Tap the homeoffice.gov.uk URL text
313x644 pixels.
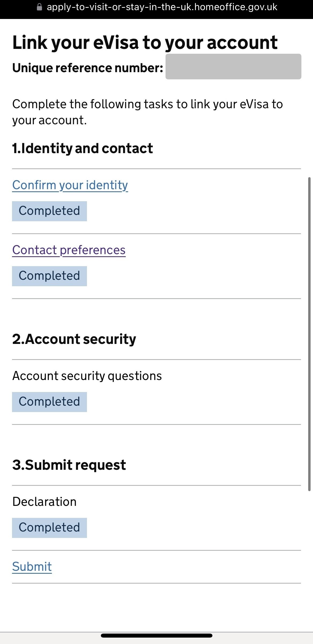(162, 7)
